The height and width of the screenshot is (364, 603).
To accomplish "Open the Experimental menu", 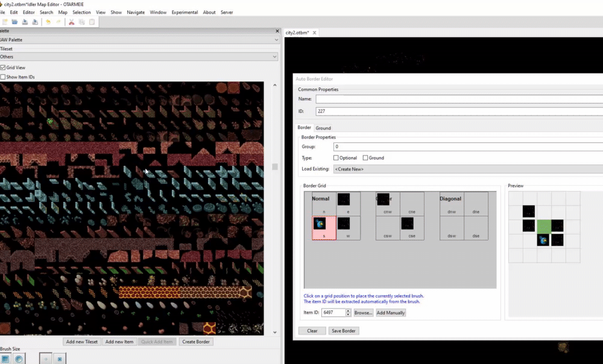I will 185,12.
